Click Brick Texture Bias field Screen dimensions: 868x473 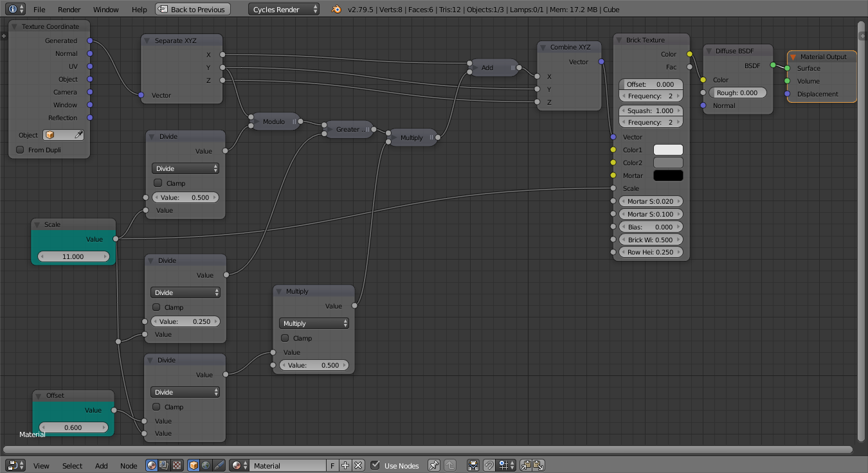(651, 227)
